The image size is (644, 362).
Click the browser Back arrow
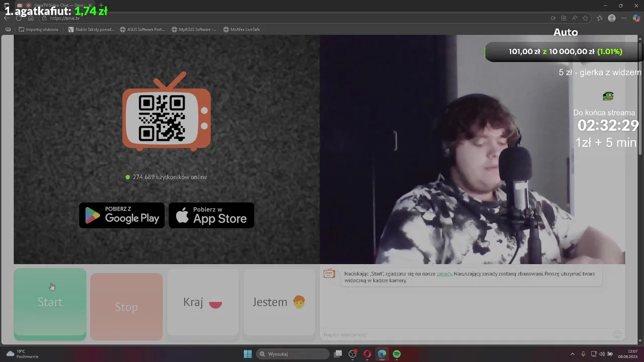pyautogui.click(x=7, y=18)
